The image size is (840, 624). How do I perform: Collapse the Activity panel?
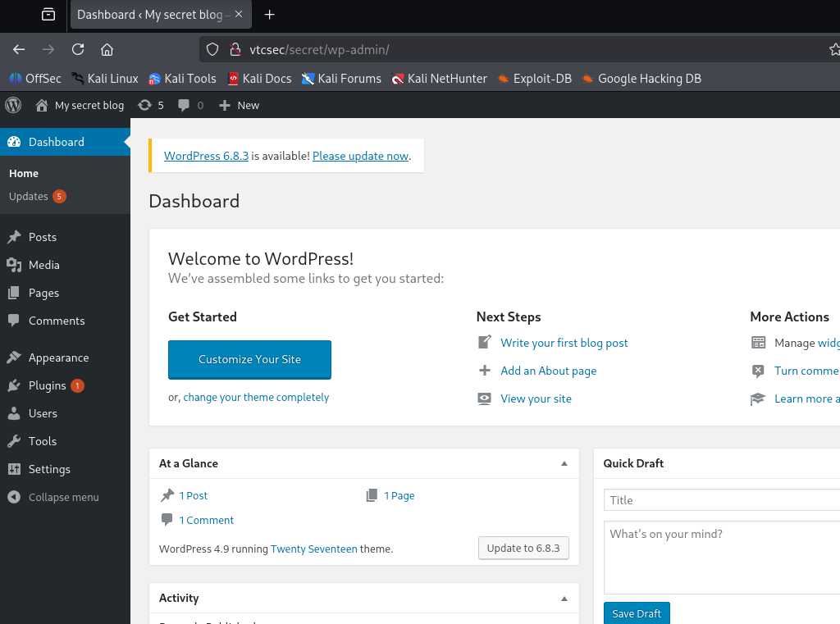(x=564, y=599)
